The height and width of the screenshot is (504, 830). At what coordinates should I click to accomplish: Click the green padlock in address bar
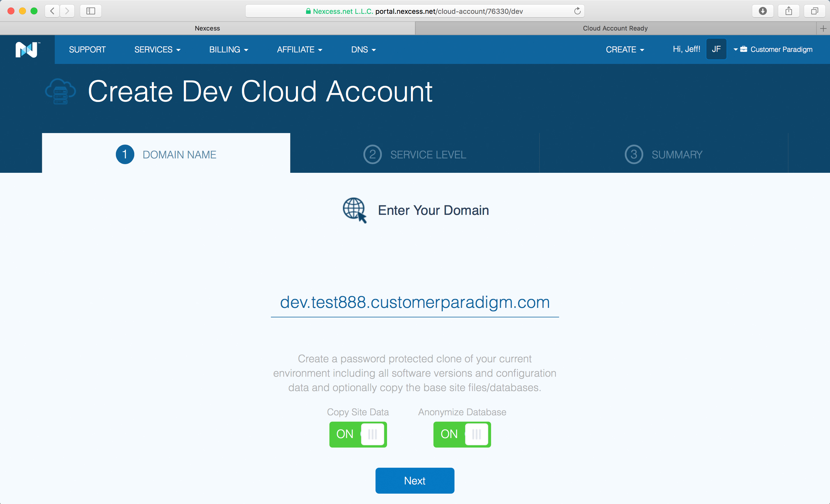[x=308, y=11]
